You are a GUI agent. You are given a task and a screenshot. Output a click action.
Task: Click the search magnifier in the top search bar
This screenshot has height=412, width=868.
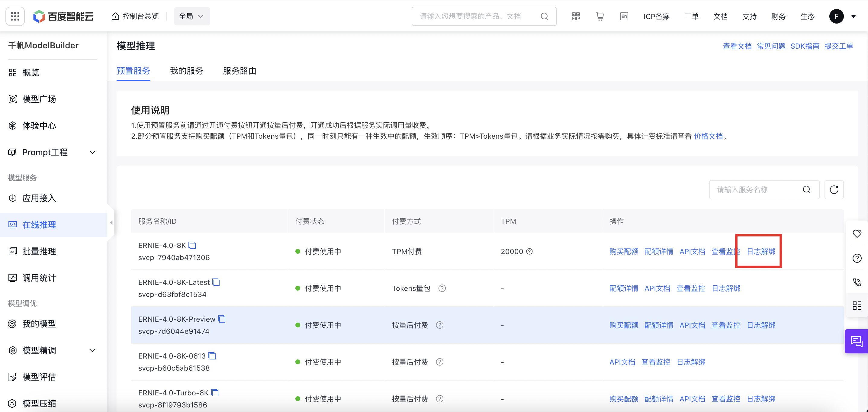(x=545, y=16)
